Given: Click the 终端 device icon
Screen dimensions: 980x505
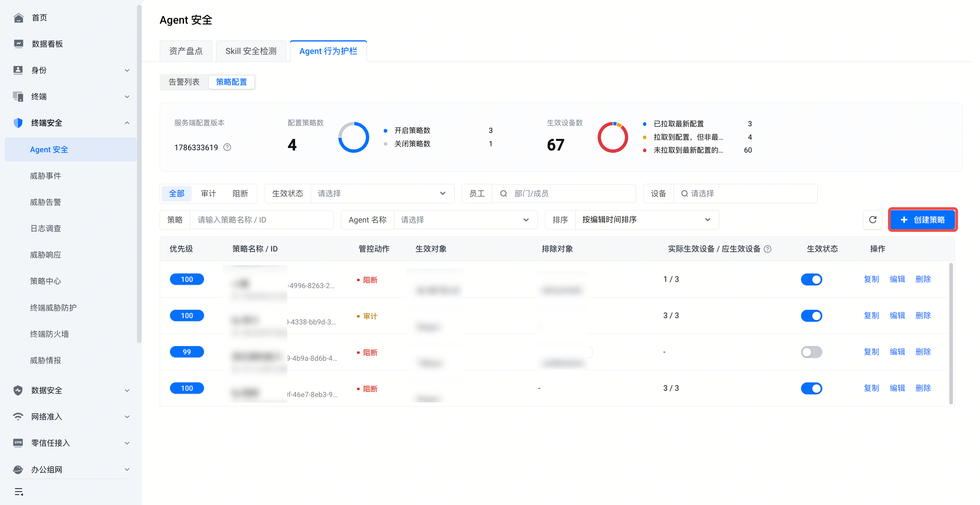Looking at the screenshot, I should click(18, 96).
